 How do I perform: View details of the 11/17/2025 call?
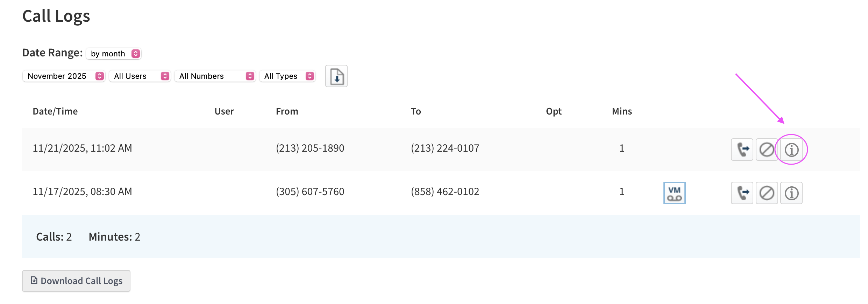coord(791,193)
